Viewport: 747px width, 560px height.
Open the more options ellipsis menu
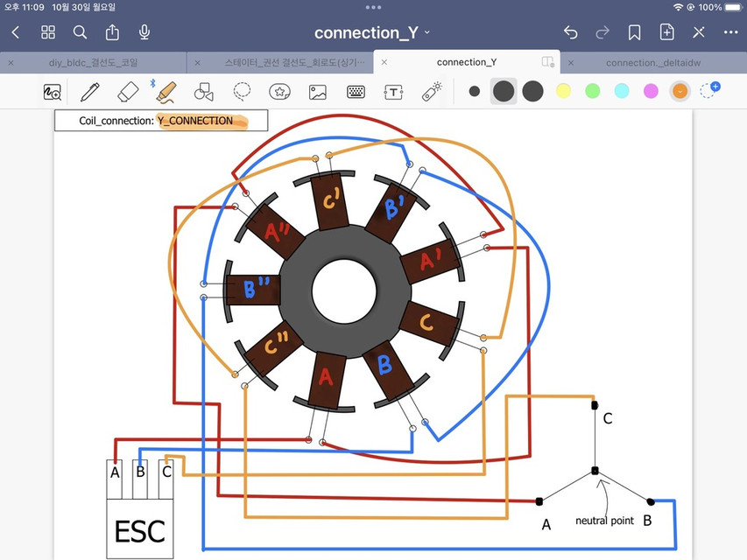click(x=731, y=31)
